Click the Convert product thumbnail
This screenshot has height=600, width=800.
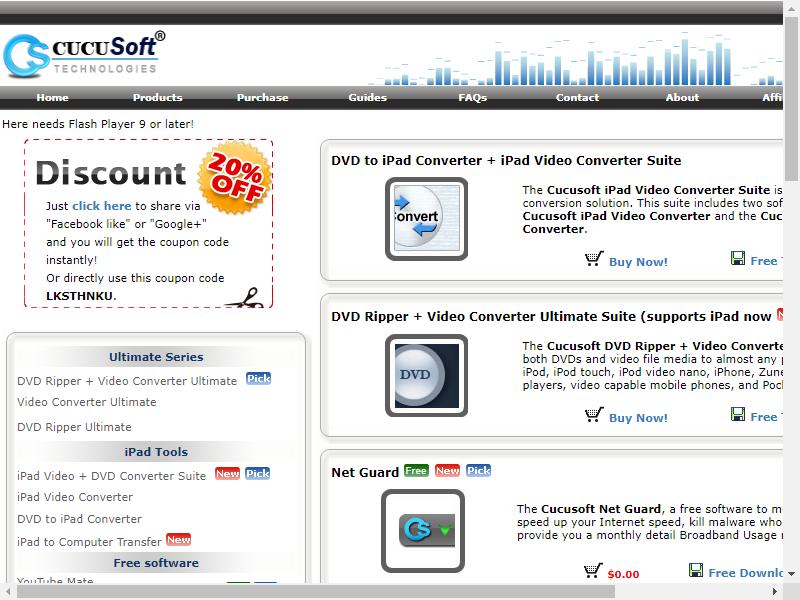click(427, 218)
